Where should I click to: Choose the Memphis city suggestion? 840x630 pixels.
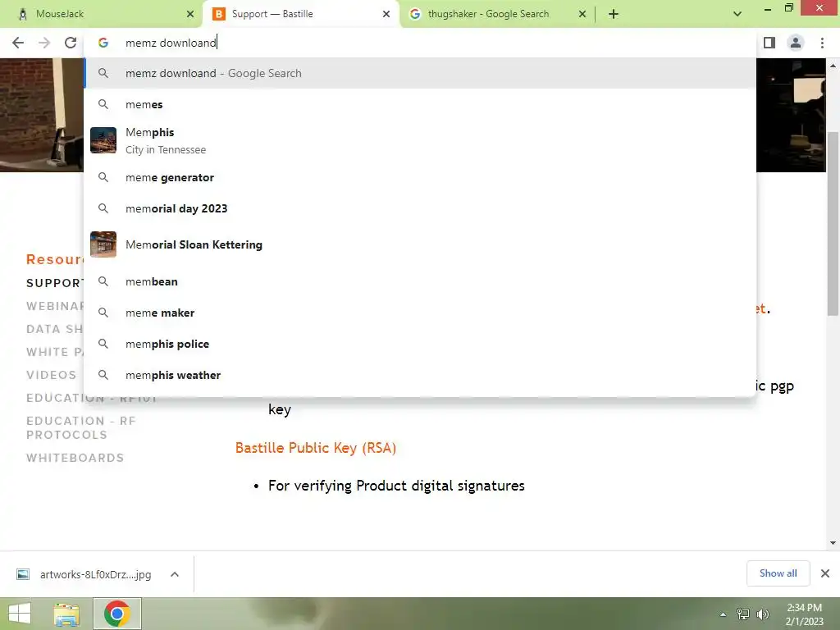tap(420, 140)
